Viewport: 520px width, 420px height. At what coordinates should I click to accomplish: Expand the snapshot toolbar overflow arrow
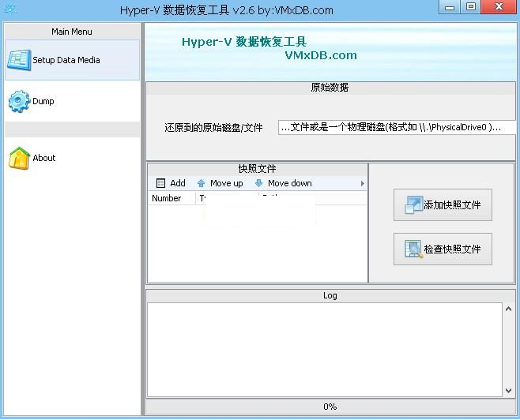point(362,183)
